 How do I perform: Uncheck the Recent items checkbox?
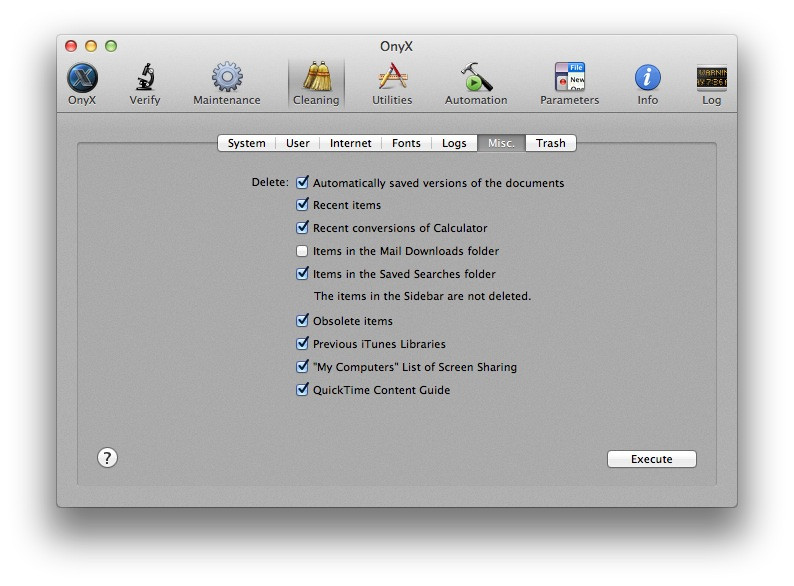click(x=302, y=205)
